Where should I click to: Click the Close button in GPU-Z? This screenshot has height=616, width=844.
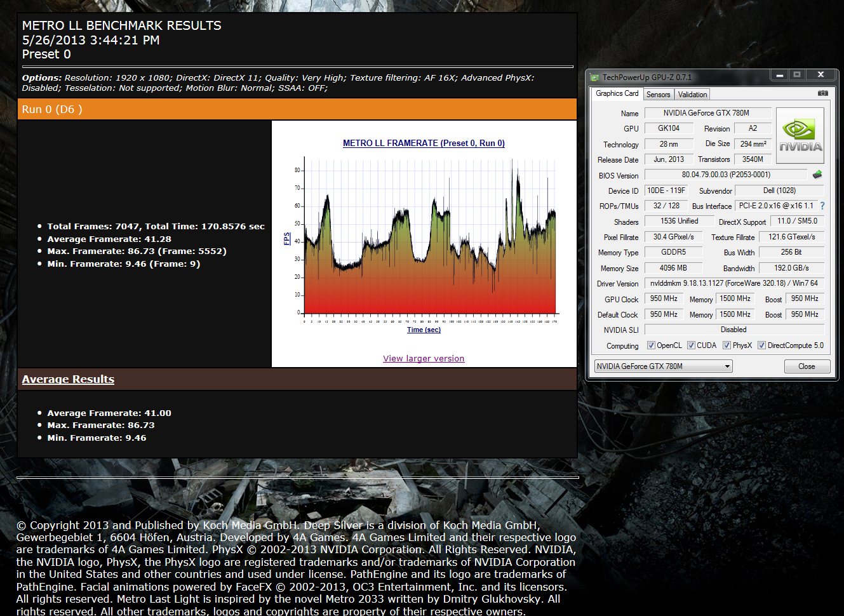coord(807,366)
